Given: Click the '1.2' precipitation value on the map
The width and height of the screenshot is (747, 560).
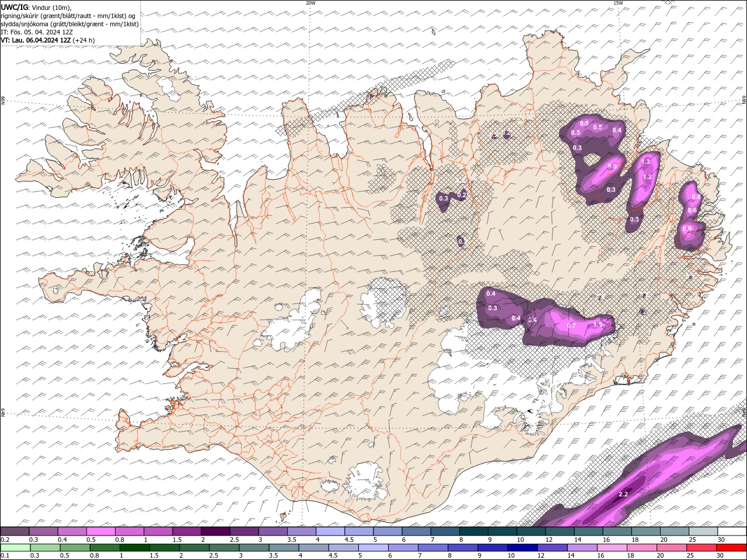Looking at the screenshot, I should tap(647, 177).
